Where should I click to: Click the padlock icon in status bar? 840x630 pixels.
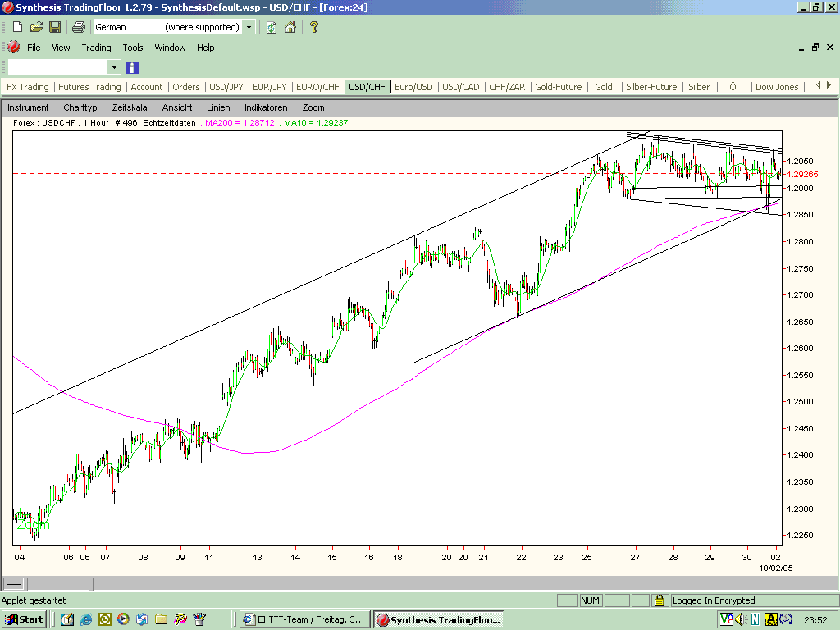(x=660, y=600)
